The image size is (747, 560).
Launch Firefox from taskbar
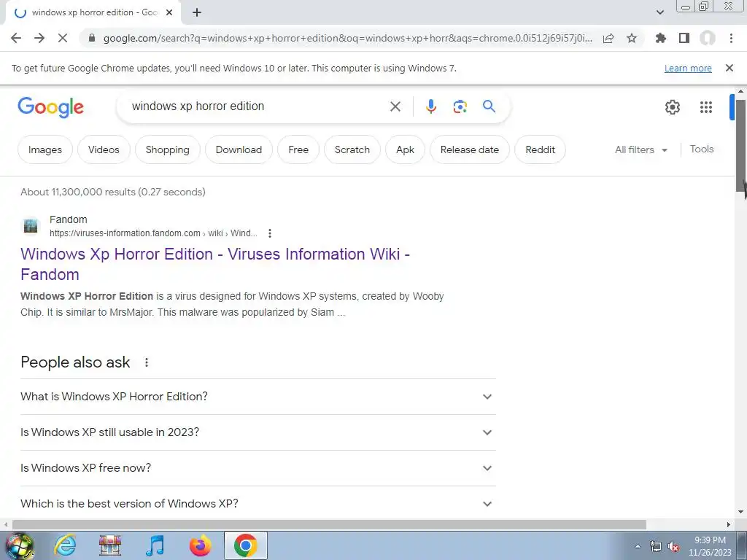click(x=200, y=545)
